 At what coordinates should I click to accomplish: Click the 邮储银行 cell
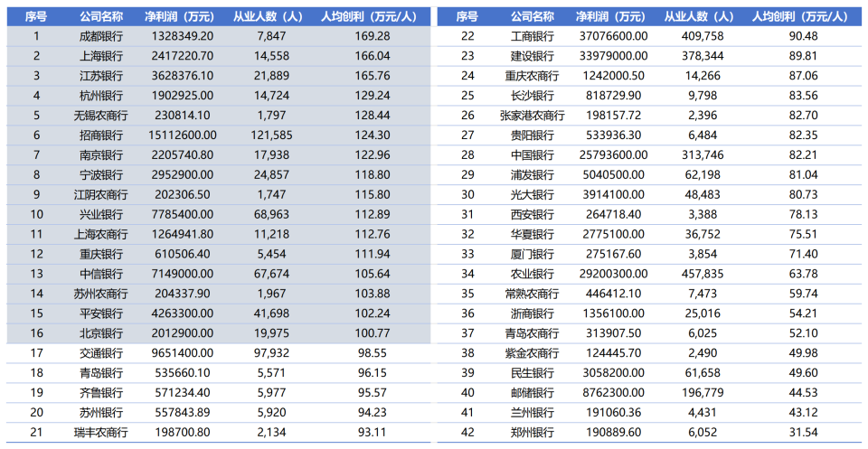coord(532,393)
